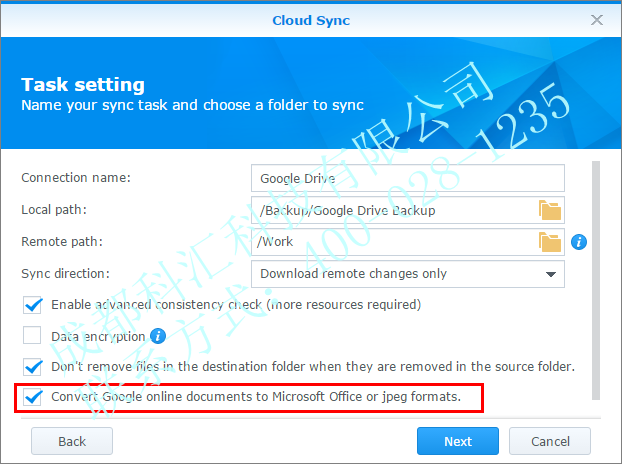622x464 pixels.
Task: Click the Next button
Action: tap(457, 441)
